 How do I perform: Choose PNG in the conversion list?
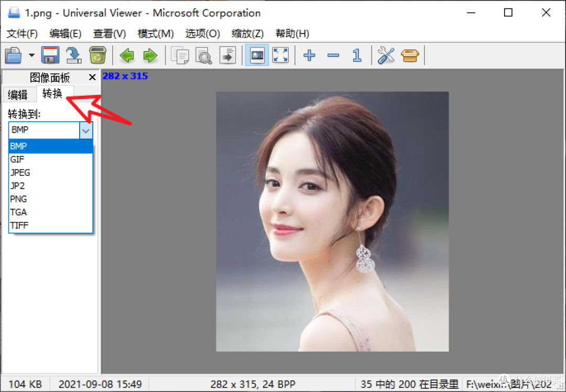click(x=50, y=199)
